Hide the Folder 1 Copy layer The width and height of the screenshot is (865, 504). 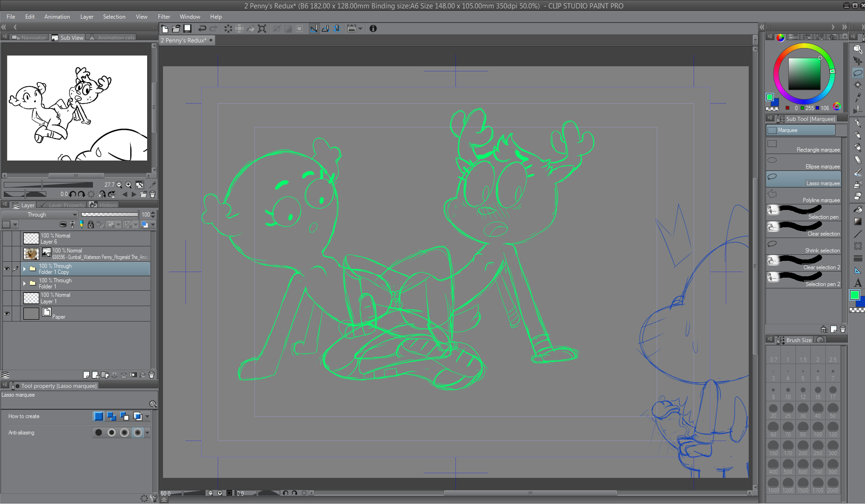pyautogui.click(x=7, y=269)
